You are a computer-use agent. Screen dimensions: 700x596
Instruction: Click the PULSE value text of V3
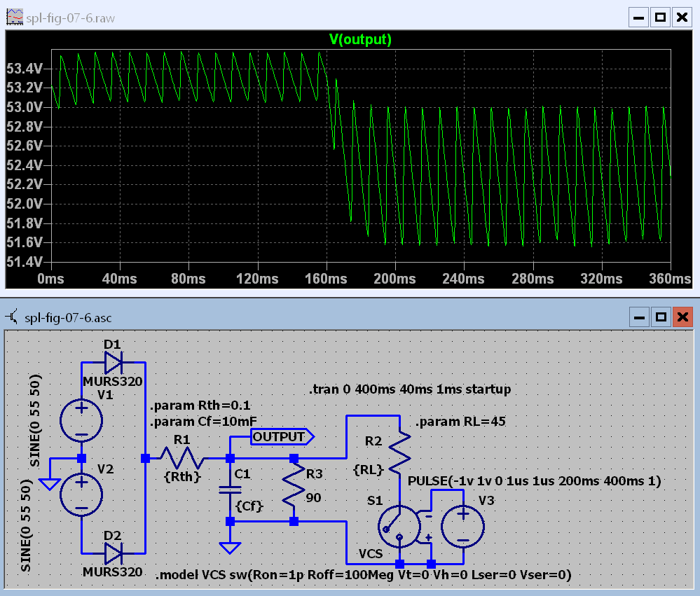click(x=535, y=481)
